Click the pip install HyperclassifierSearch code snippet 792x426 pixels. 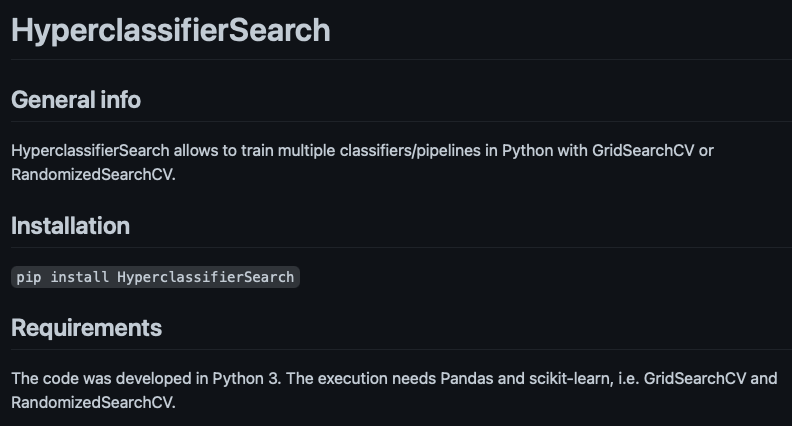point(155,277)
